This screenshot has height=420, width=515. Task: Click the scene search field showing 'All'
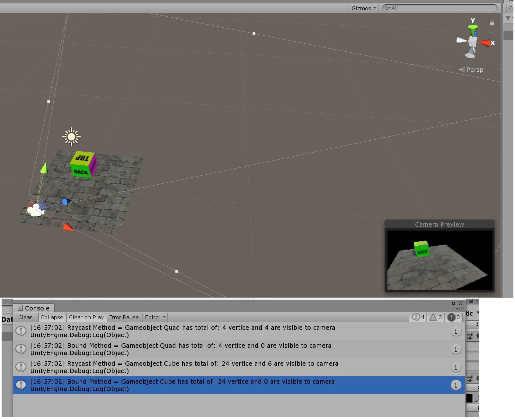point(440,8)
